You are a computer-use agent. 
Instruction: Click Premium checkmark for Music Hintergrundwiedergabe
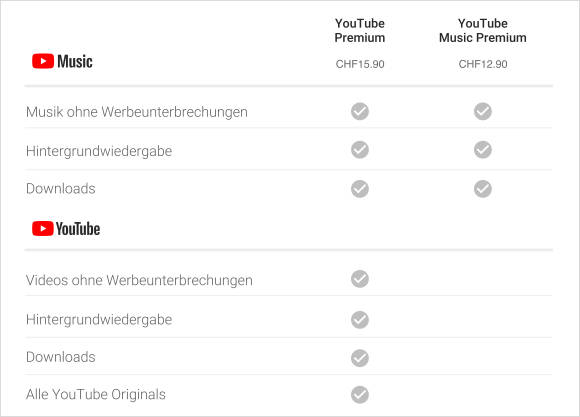tap(360, 149)
